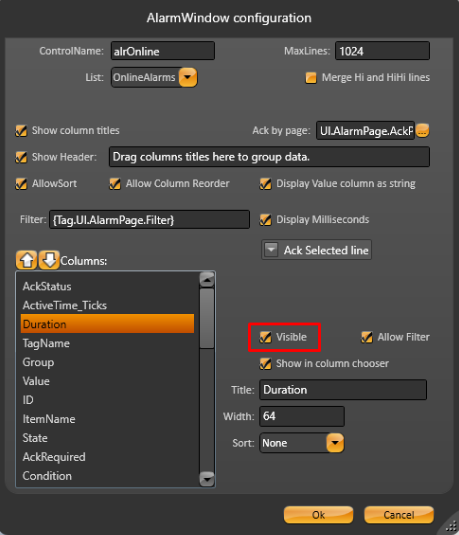Toggle the Visible checkbox
The image size is (459, 535).
[x=266, y=337]
